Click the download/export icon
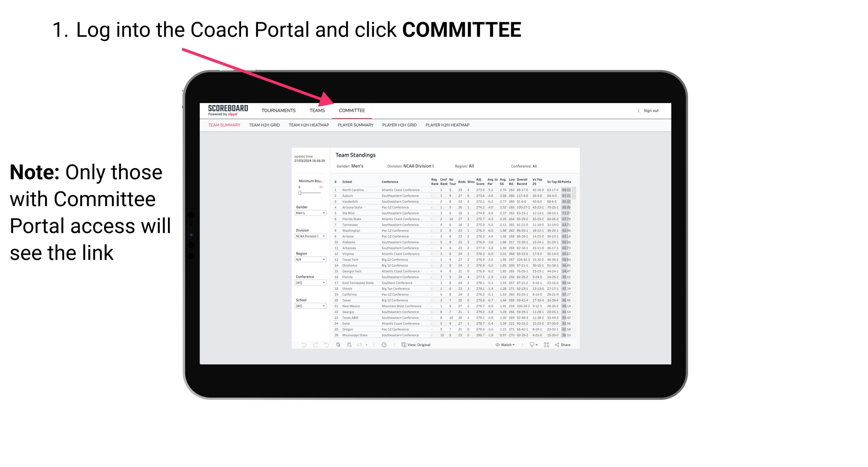The image size is (868, 467). [530, 345]
